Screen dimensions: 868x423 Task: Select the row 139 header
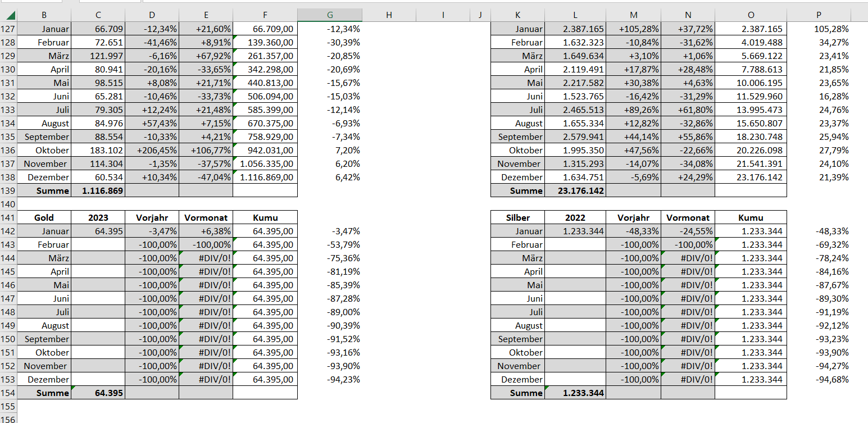coord(8,191)
